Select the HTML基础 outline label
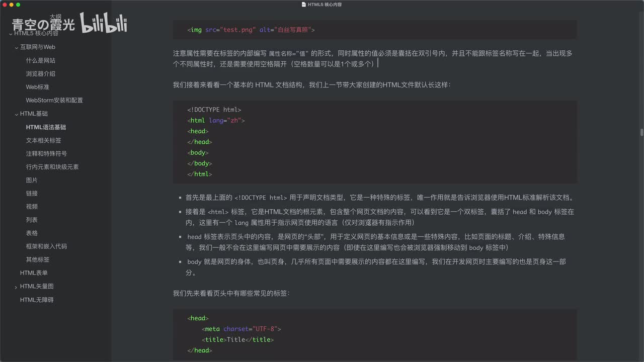 34,114
